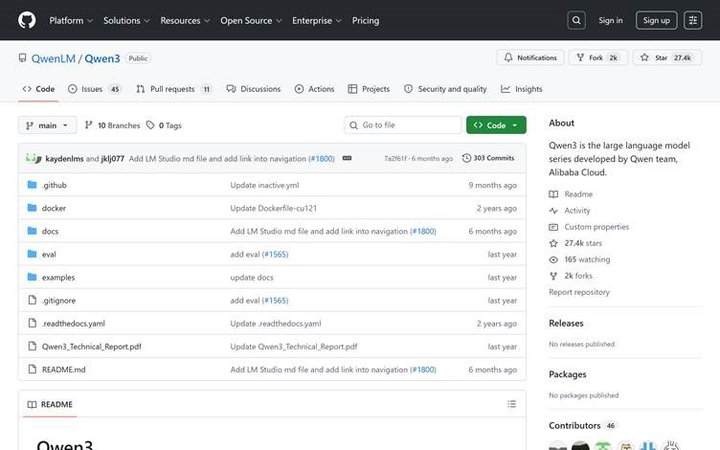The image size is (720, 450).
Task: Click Sign in link
Action: pyautogui.click(x=610, y=20)
